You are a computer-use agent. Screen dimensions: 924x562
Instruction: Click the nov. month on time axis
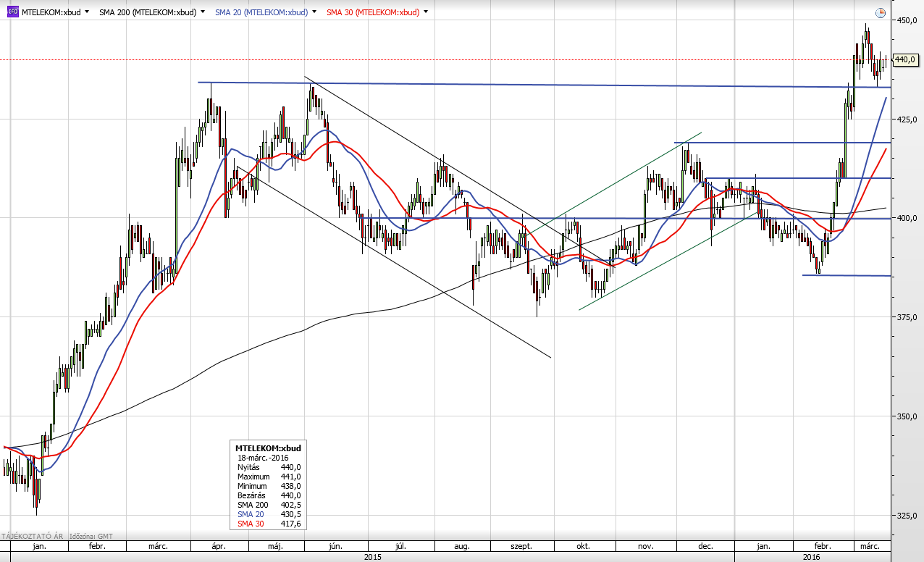(646, 546)
